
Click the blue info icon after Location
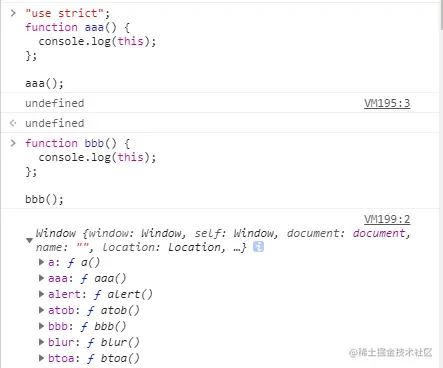(x=258, y=247)
